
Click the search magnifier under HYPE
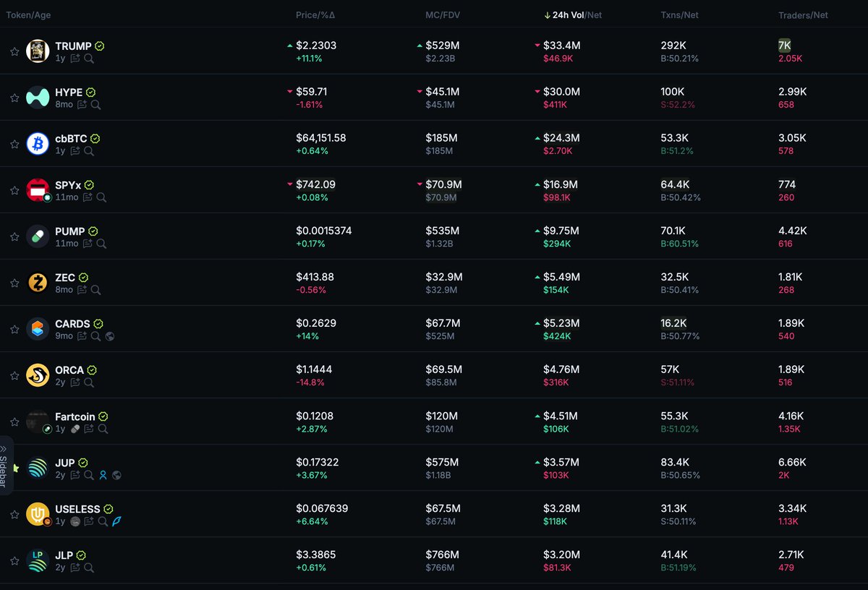95,105
